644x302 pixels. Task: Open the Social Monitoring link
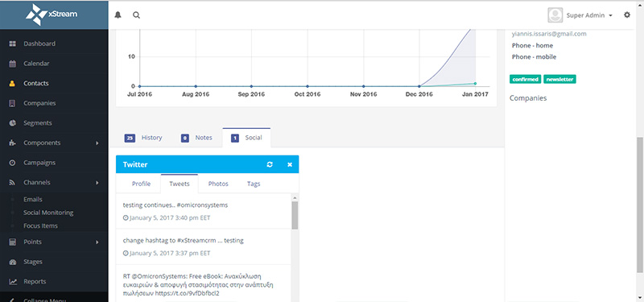(48, 213)
